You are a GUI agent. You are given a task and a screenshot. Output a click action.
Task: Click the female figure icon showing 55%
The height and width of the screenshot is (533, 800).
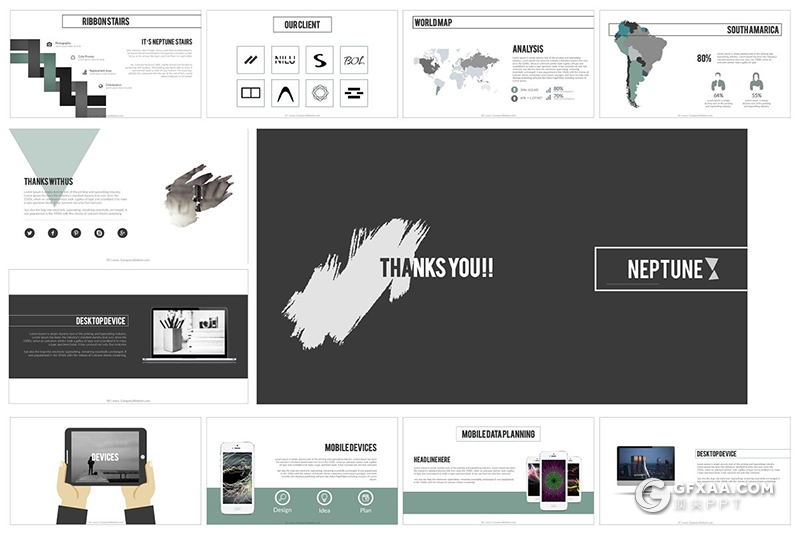pos(756,82)
